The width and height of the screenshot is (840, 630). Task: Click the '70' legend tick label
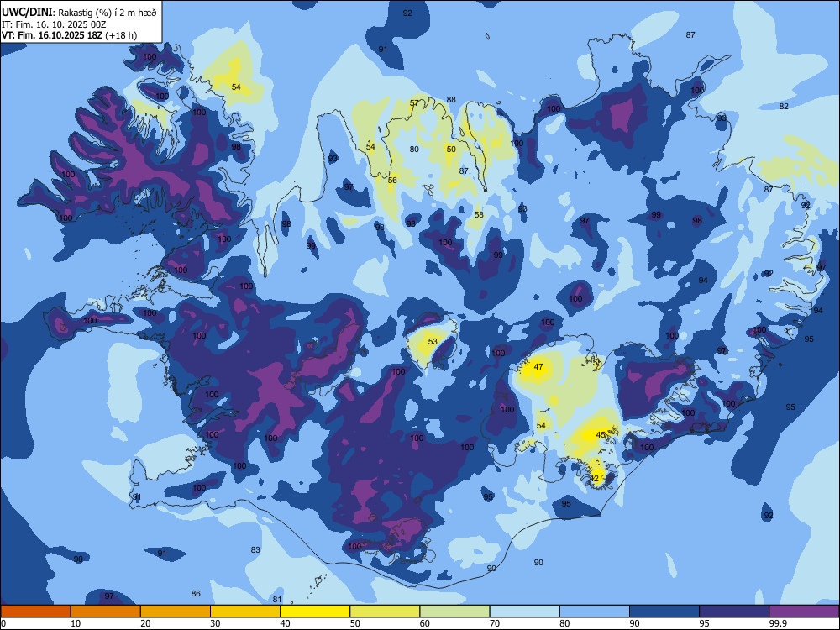pyautogui.click(x=495, y=623)
